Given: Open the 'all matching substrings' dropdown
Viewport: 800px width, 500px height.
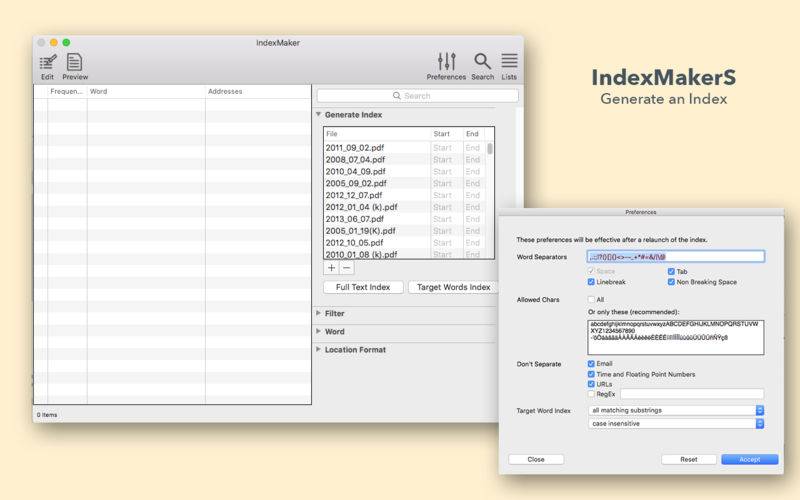Looking at the screenshot, I should (x=676, y=410).
